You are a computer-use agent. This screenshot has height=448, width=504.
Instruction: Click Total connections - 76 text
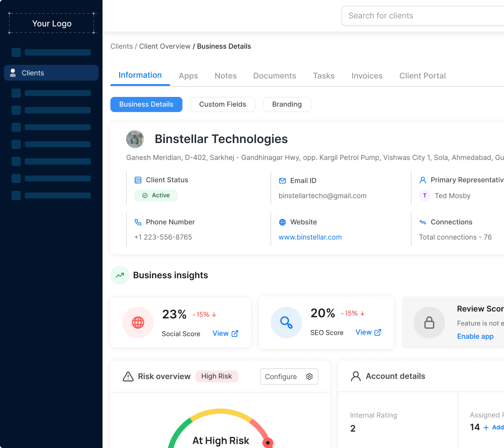455,237
